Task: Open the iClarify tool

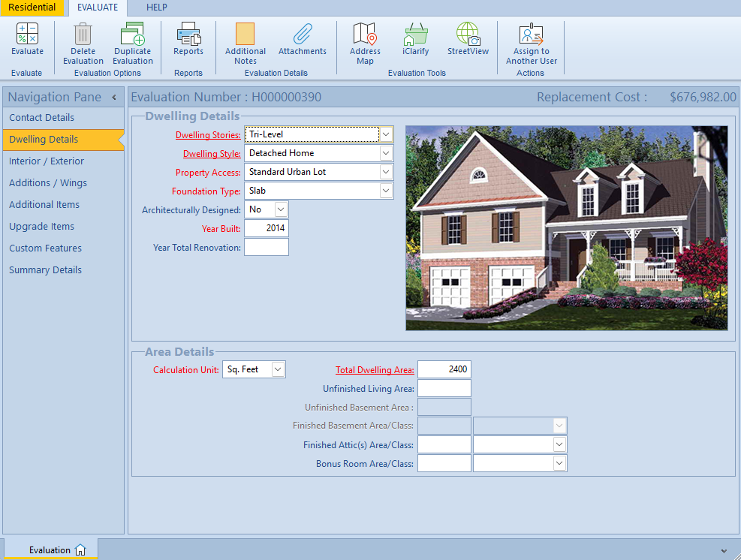Action: click(x=415, y=34)
